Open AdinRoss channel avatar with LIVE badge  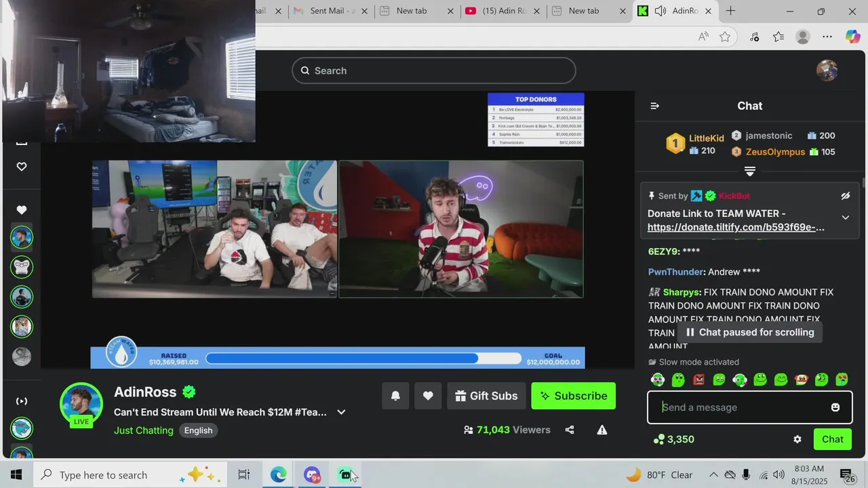[x=81, y=405]
